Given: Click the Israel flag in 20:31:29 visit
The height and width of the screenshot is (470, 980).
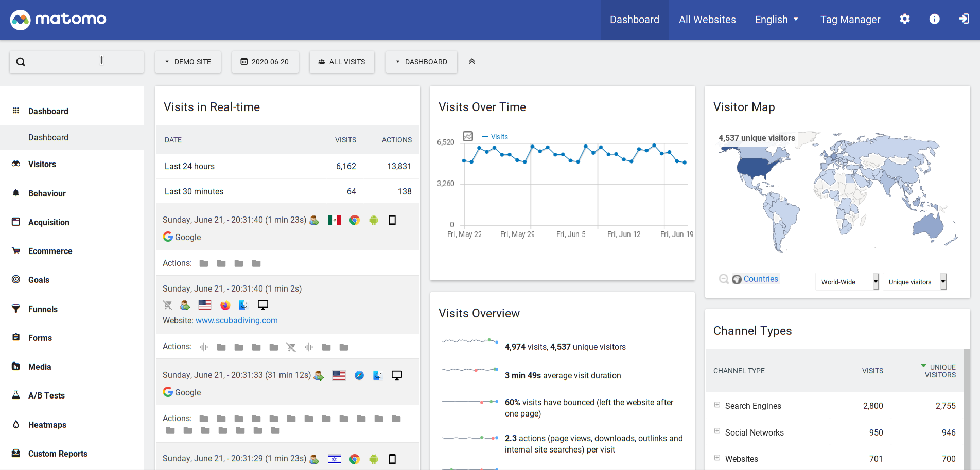Looking at the screenshot, I should click(335, 459).
